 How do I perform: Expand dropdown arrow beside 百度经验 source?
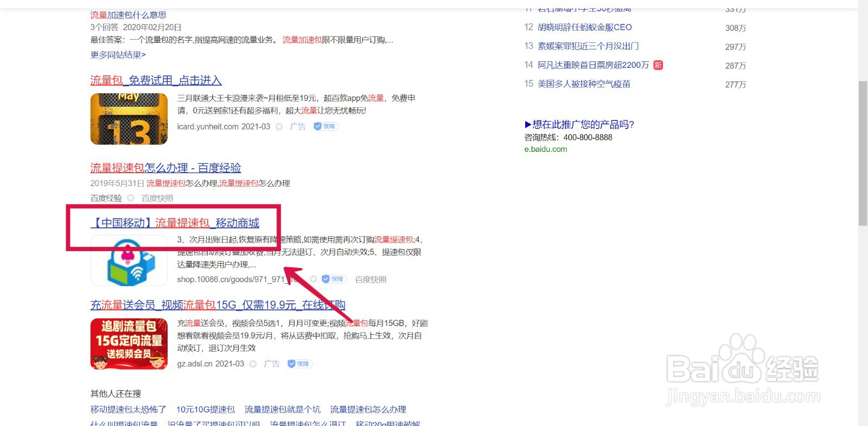130,198
